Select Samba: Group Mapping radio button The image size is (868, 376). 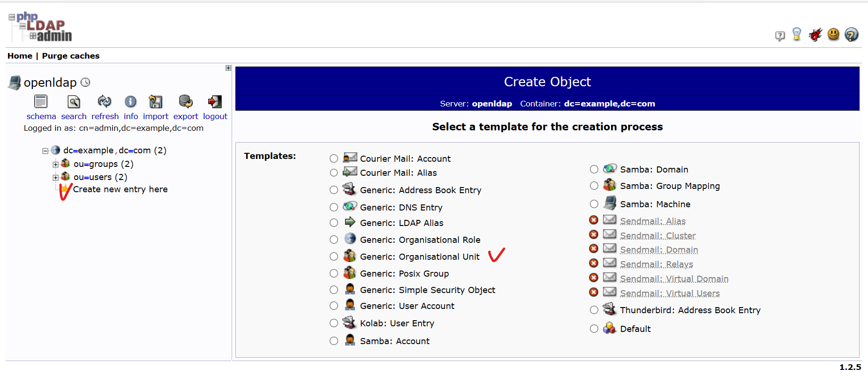[594, 186]
